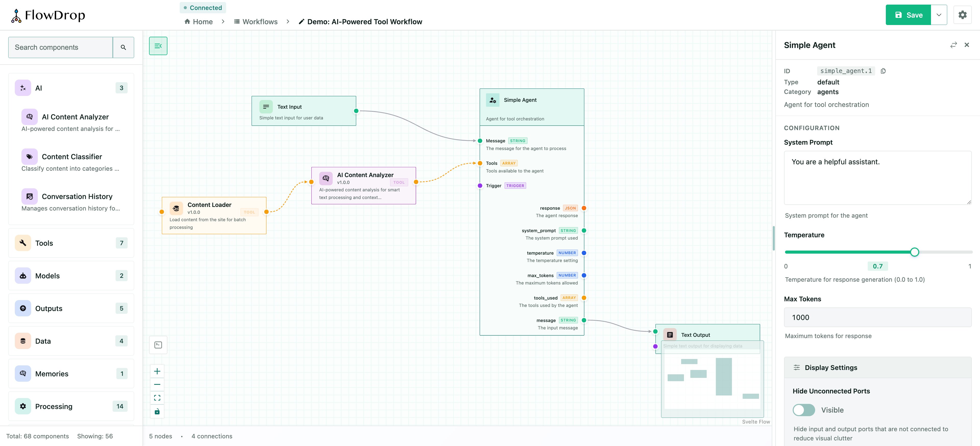Collapse the components sidebar toggle icon

158,46
